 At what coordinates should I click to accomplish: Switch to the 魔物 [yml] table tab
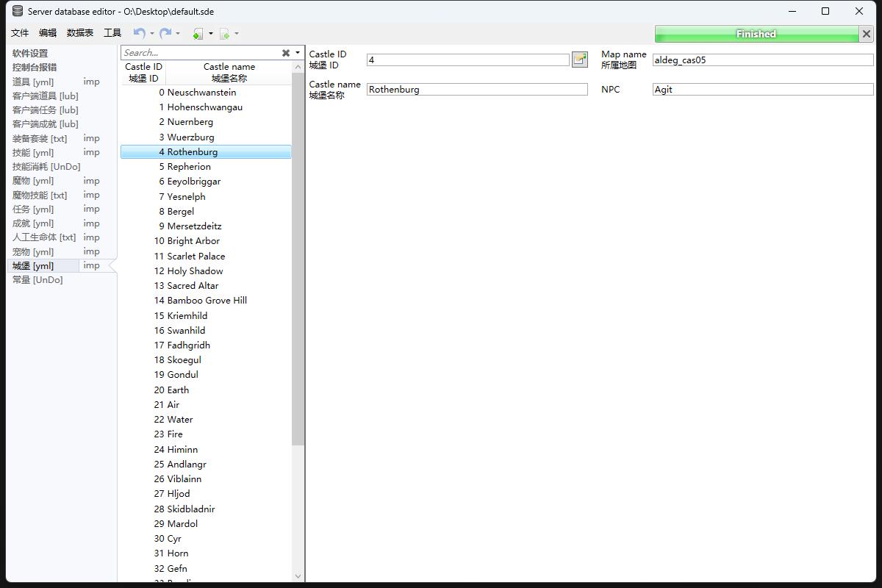pyautogui.click(x=33, y=181)
